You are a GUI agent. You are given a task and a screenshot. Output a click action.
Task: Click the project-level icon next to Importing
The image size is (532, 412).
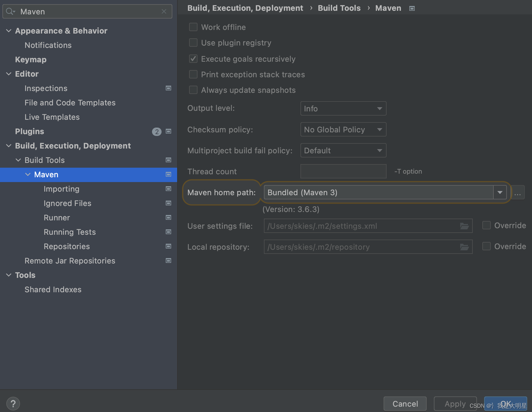pos(168,189)
